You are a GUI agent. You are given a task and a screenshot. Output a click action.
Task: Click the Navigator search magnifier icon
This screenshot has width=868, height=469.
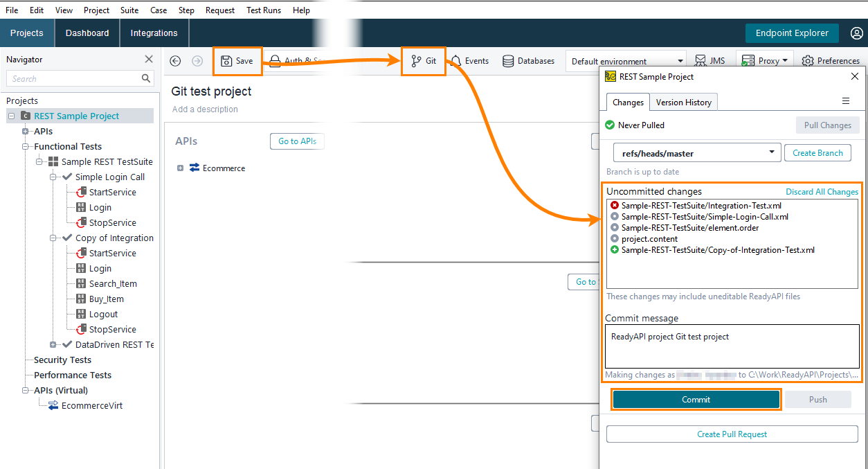point(146,78)
